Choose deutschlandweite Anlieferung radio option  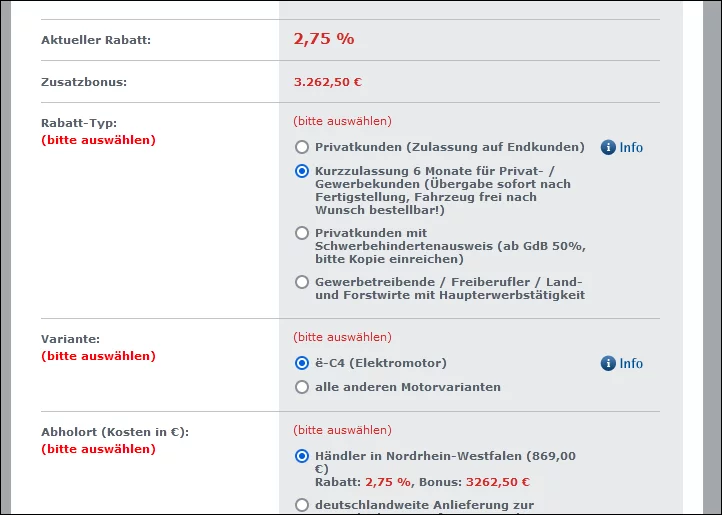click(302, 505)
